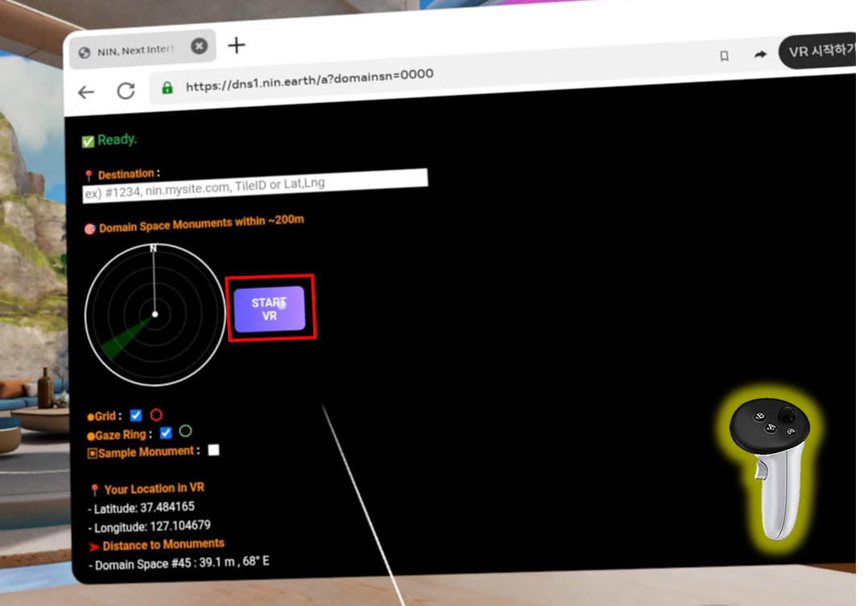Click the dns1.nin.earth address bar
The height and width of the screenshot is (606, 868).
tap(309, 80)
